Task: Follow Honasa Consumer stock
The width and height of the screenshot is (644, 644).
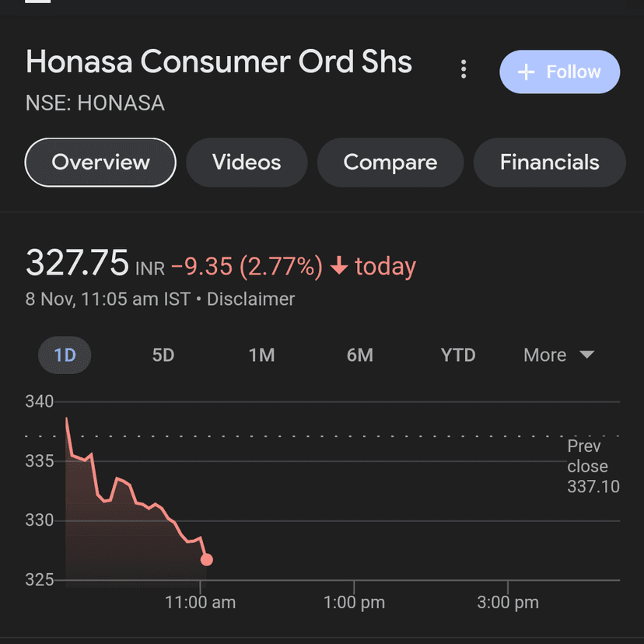Action: click(x=559, y=72)
